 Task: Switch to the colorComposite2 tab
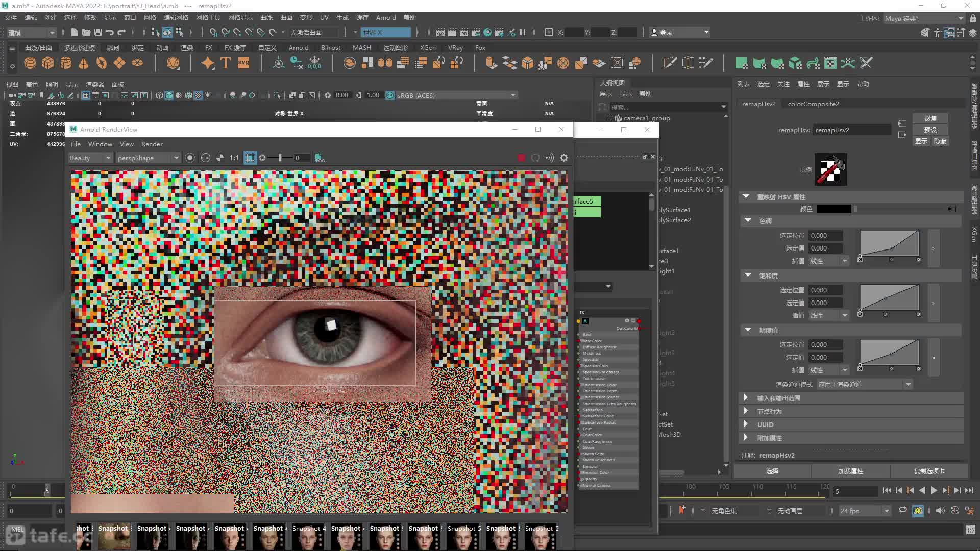[814, 104]
